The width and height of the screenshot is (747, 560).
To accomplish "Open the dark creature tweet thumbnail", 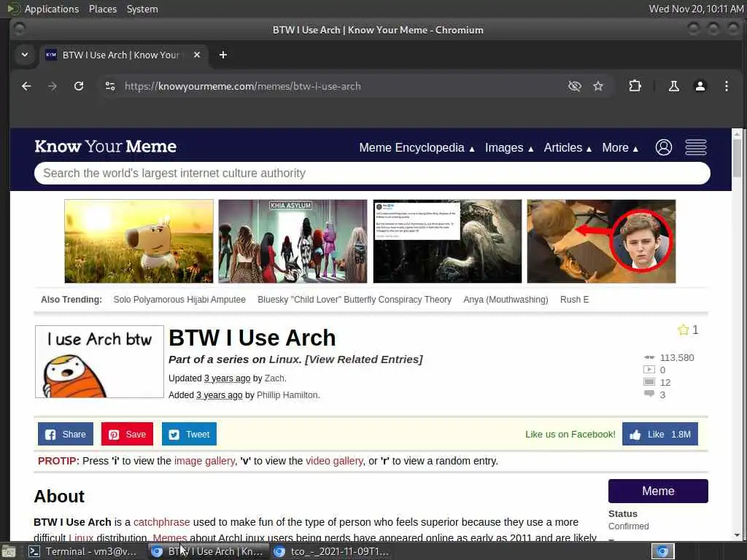I will [x=447, y=241].
